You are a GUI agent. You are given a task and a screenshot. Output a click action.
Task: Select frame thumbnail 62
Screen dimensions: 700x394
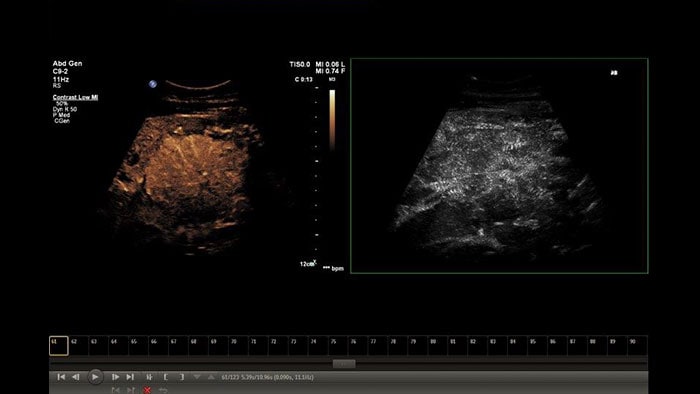pos(79,346)
